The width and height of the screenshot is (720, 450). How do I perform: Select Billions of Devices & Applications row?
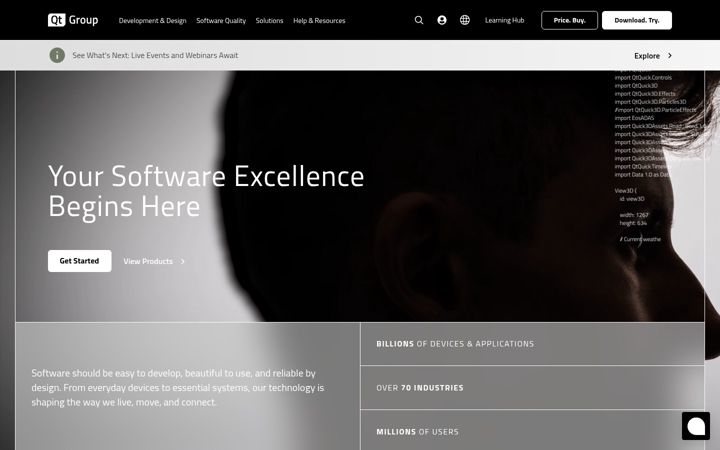pyautogui.click(x=532, y=344)
